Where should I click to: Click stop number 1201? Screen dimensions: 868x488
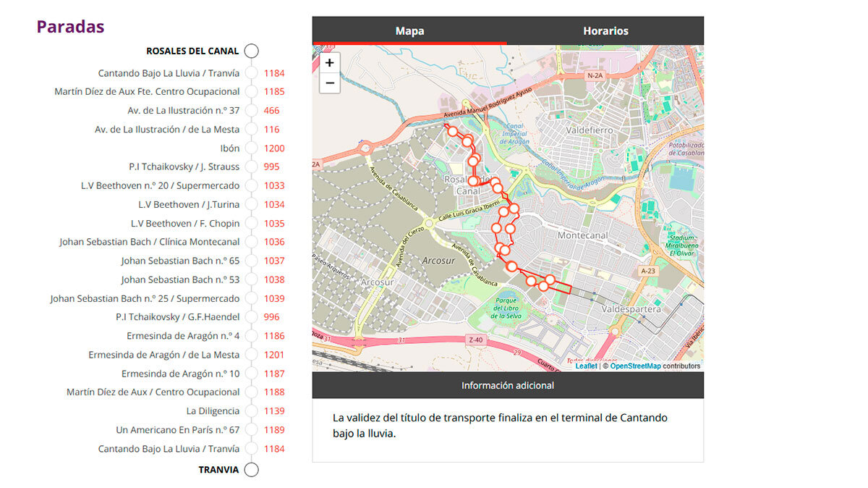(274, 355)
